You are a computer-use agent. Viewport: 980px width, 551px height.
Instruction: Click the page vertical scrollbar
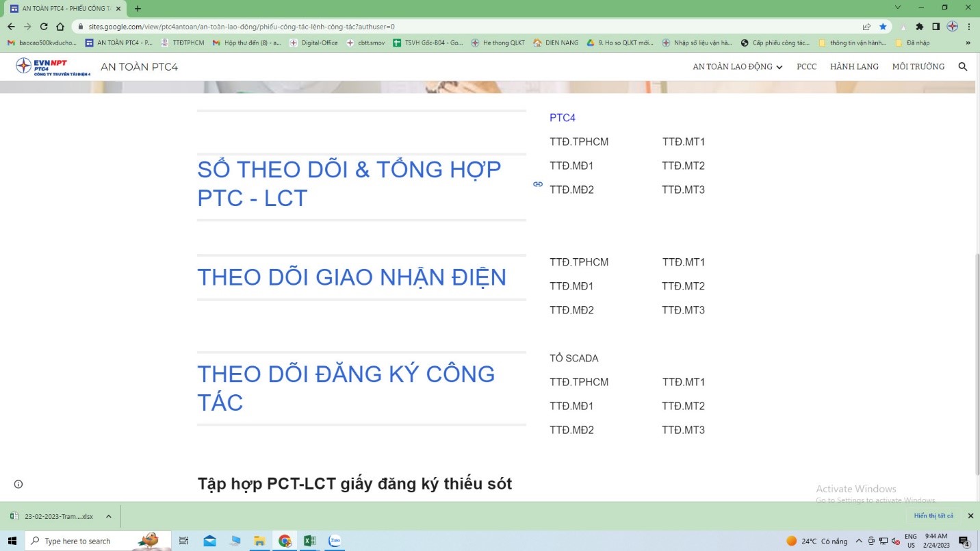tap(976, 363)
